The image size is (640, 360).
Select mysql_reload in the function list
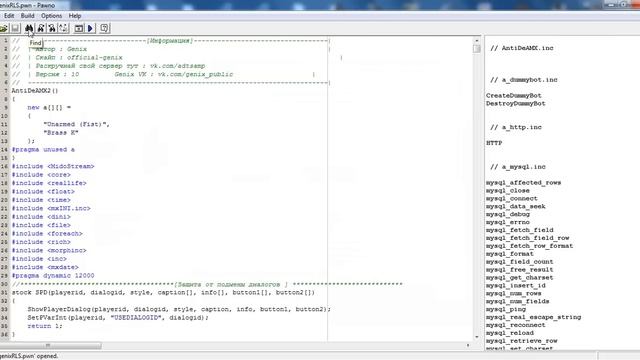tap(509, 333)
